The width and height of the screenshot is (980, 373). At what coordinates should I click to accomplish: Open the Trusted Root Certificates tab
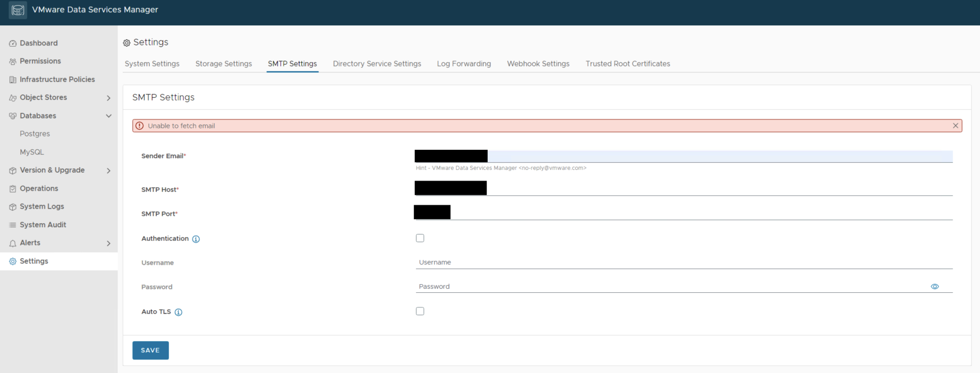point(627,64)
